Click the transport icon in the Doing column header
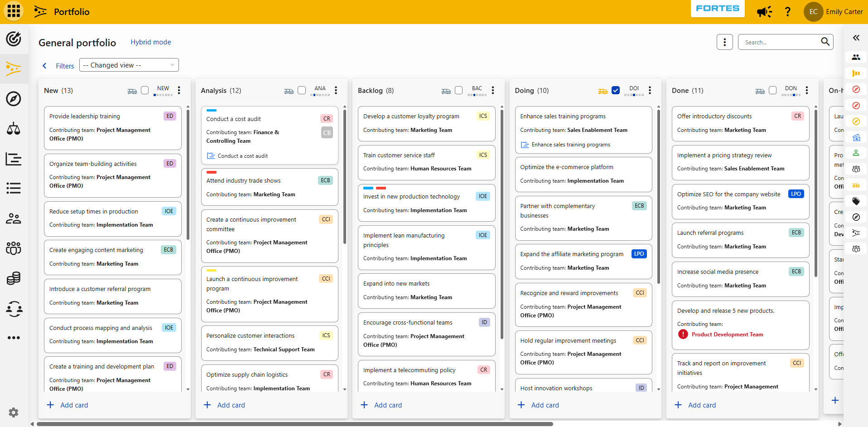 tap(603, 91)
